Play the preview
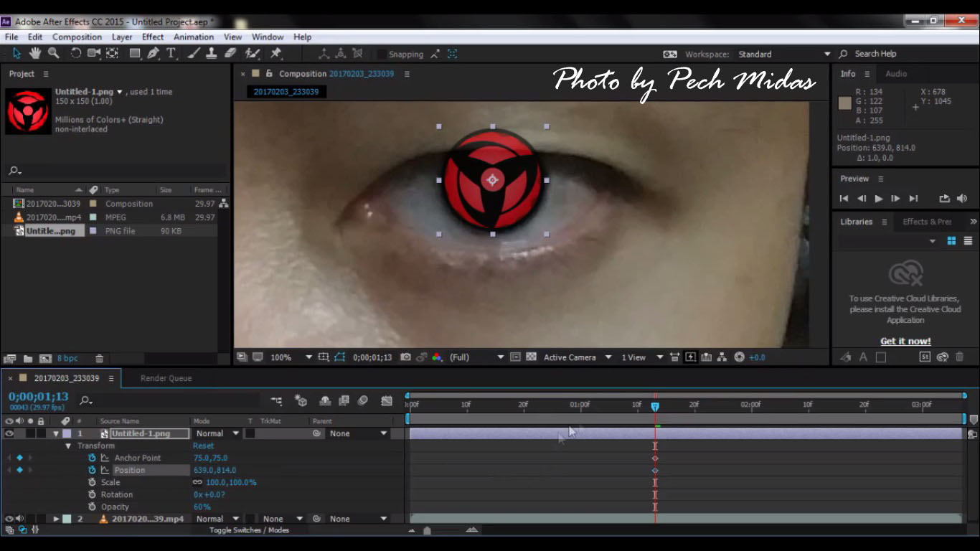Image resolution: width=980 pixels, height=551 pixels. (x=878, y=199)
